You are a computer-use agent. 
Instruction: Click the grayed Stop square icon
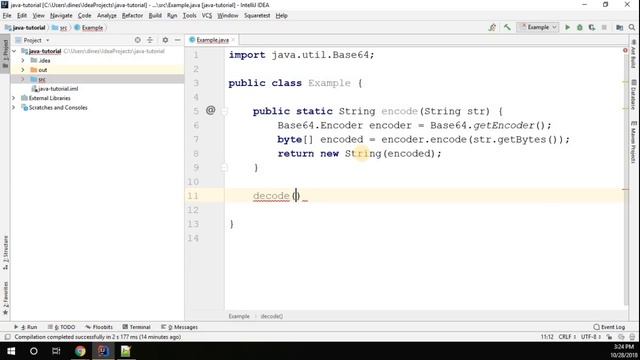tap(604, 27)
